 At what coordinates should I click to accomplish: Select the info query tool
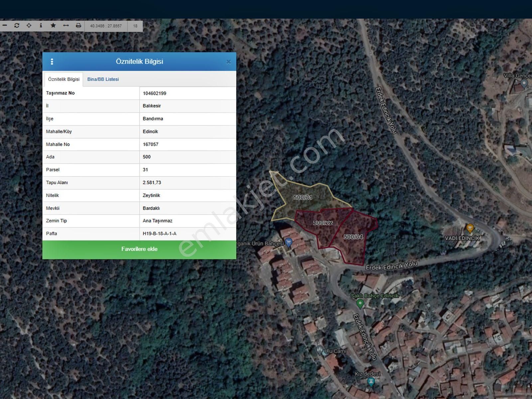pos(41,26)
